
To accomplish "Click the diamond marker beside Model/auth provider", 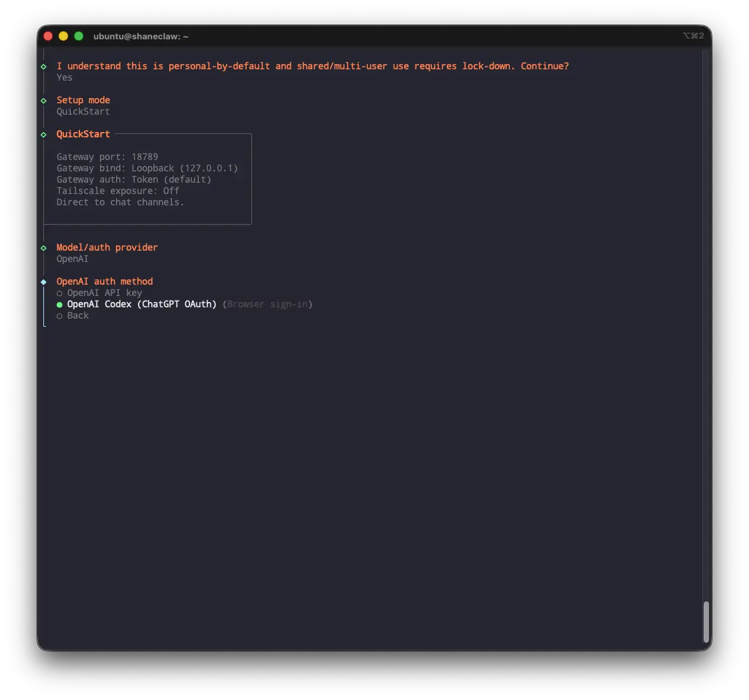I will pyautogui.click(x=43, y=248).
